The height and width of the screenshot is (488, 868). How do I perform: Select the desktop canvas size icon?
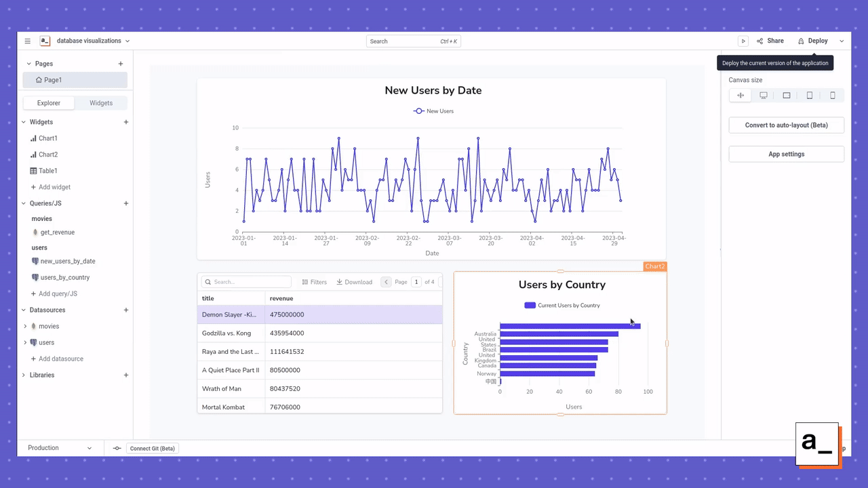pyautogui.click(x=764, y=95)
